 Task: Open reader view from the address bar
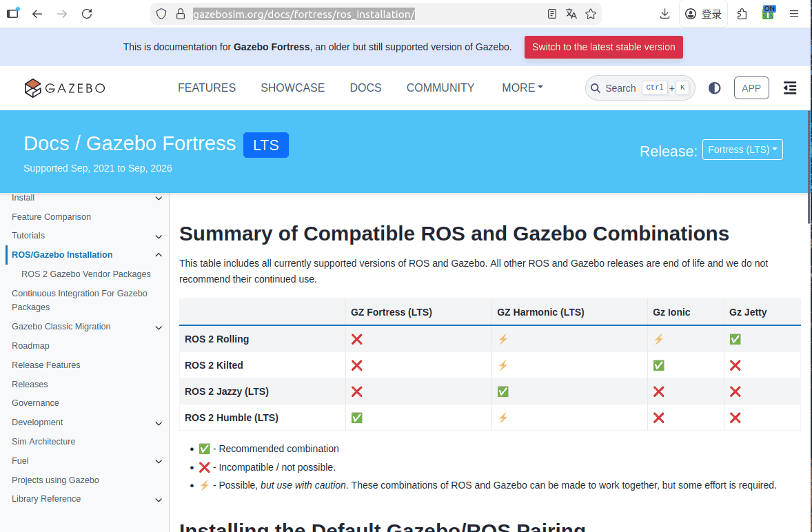point(551,13)
